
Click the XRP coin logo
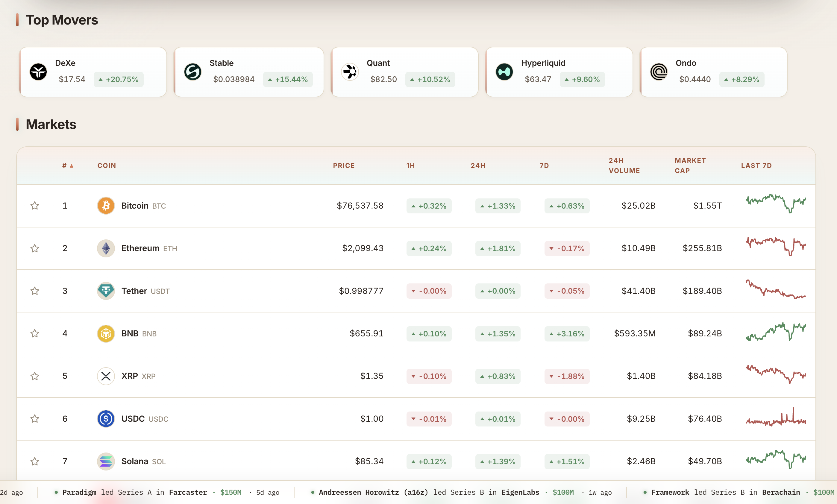point(106,376)
